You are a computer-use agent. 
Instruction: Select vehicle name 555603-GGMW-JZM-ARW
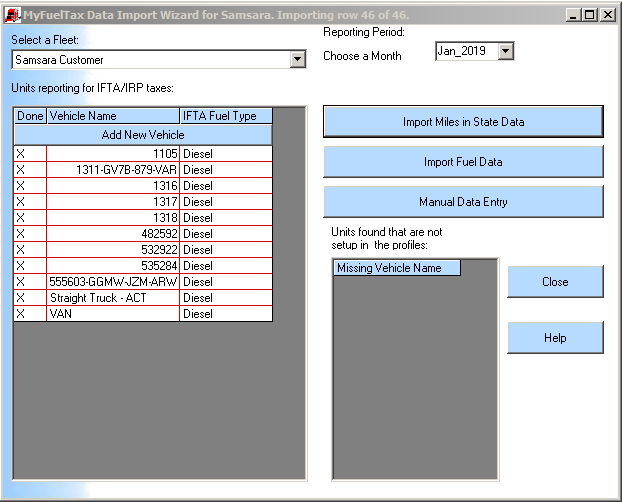point(113,282)
